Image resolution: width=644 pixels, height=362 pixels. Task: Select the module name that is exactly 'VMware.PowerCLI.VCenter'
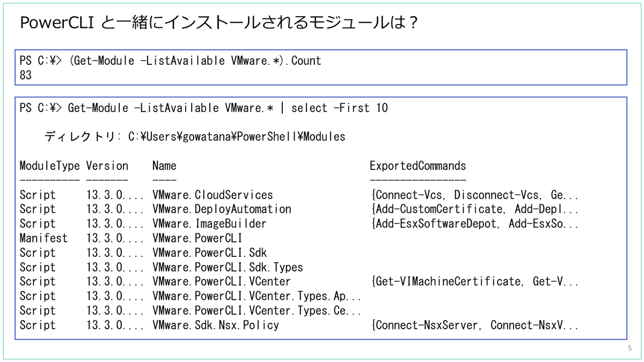coord(222,282)
